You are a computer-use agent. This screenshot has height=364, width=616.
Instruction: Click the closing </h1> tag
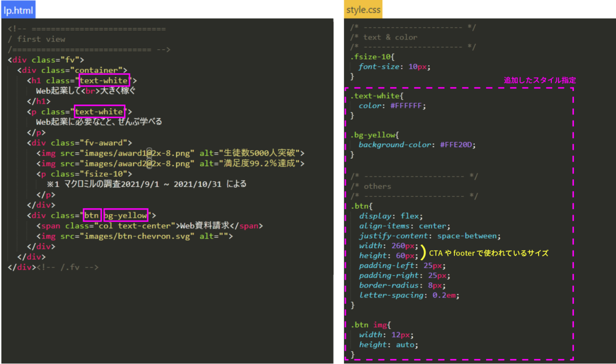(x=37, y=101)
